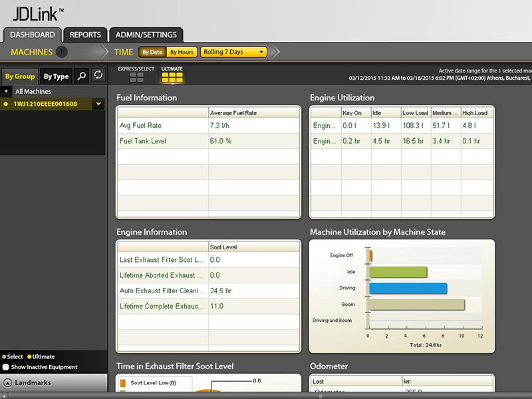532x399 pixels.
Task: Switch to the DASHBOARD tab
Action: click(32, 35)
